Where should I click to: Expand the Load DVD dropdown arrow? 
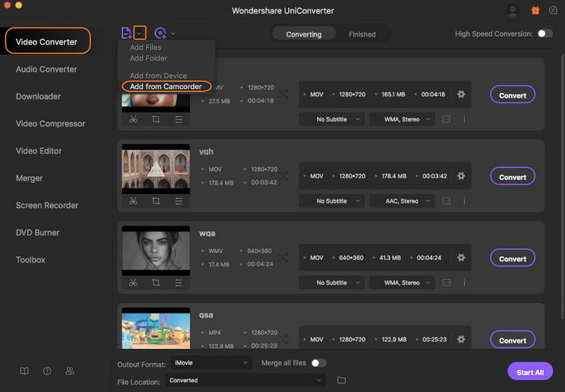pos(173,33)
